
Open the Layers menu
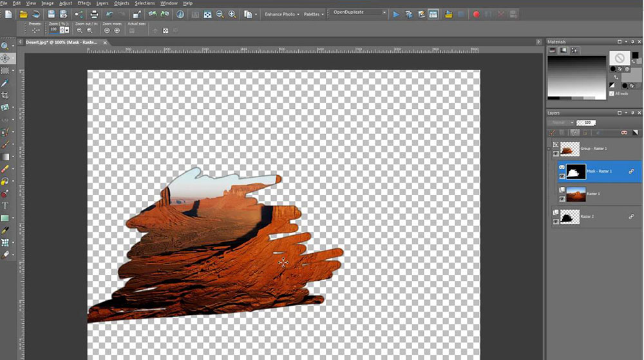[x=102, y=3]
